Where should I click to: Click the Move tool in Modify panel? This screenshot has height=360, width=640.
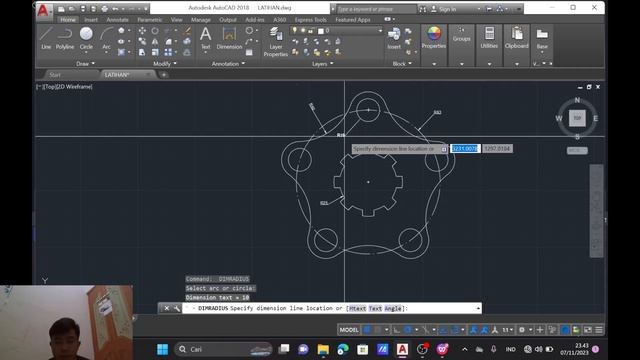(142, 31)
